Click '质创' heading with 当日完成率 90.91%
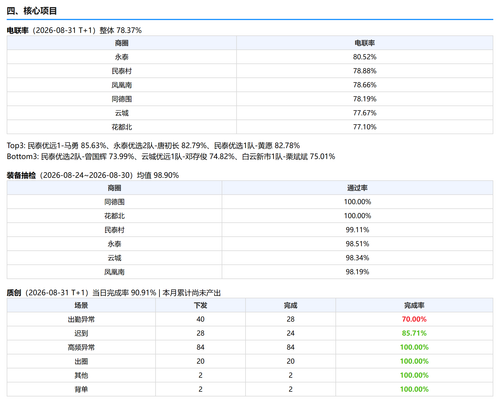 (114, 293)
